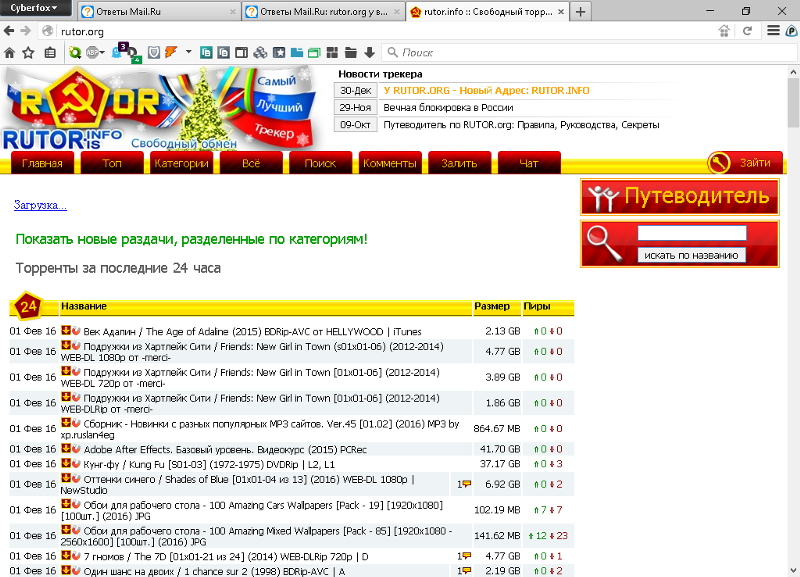The image size is (800, 577).
Task: Click the dark folder toolbar icon
Action: (351, 53)
